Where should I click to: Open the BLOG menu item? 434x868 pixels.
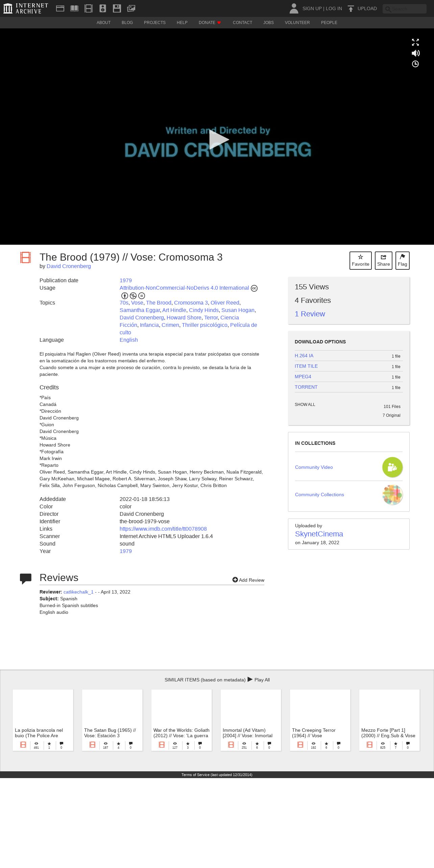pyautogui.click(x=127, y=23)
